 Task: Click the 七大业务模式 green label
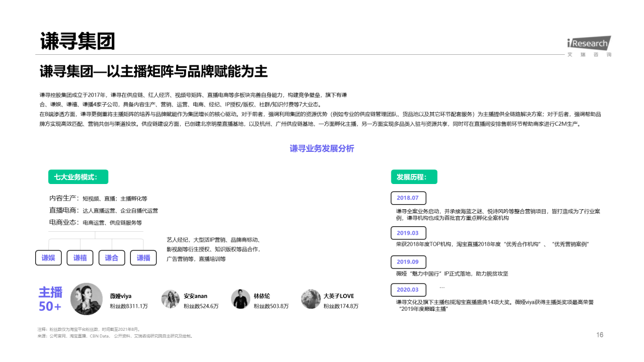point(78,177)
